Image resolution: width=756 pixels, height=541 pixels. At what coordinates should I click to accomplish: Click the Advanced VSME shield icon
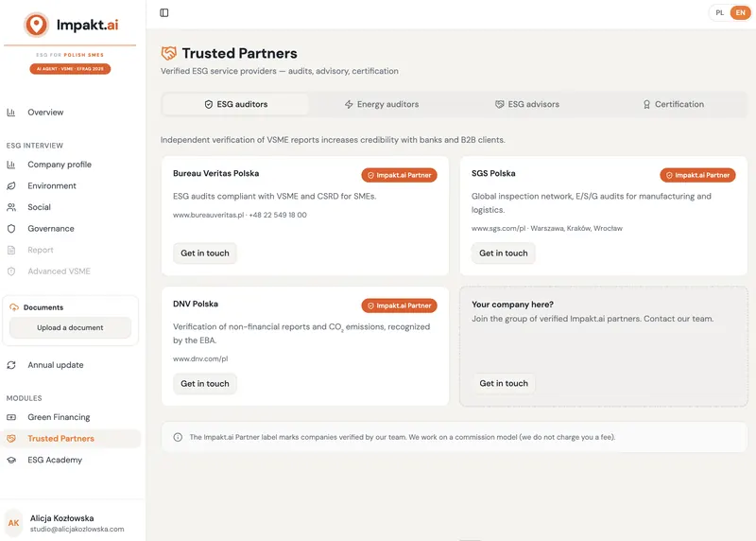[11, 271]
